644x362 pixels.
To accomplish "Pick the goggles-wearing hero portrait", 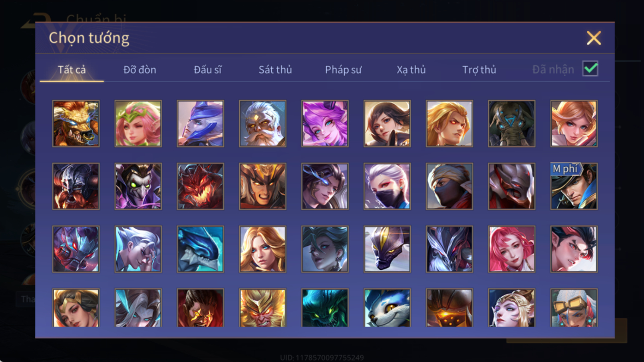I will pos(574,308).
